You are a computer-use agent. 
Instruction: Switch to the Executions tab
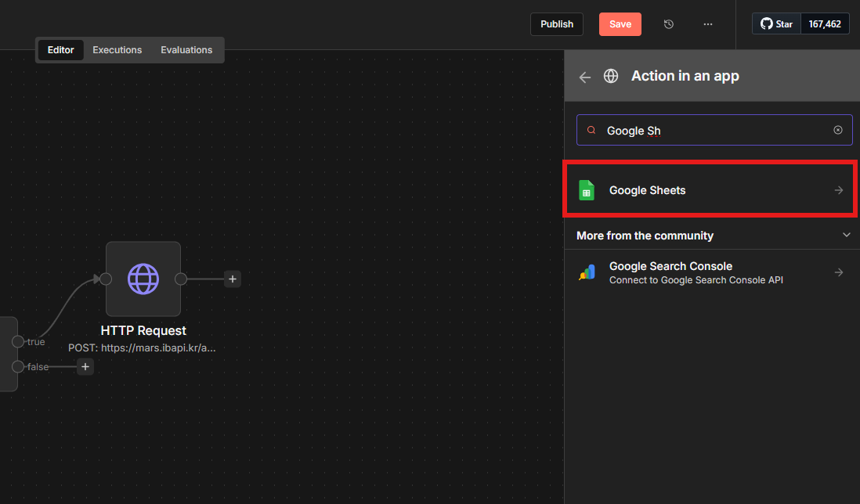point(117,50)
